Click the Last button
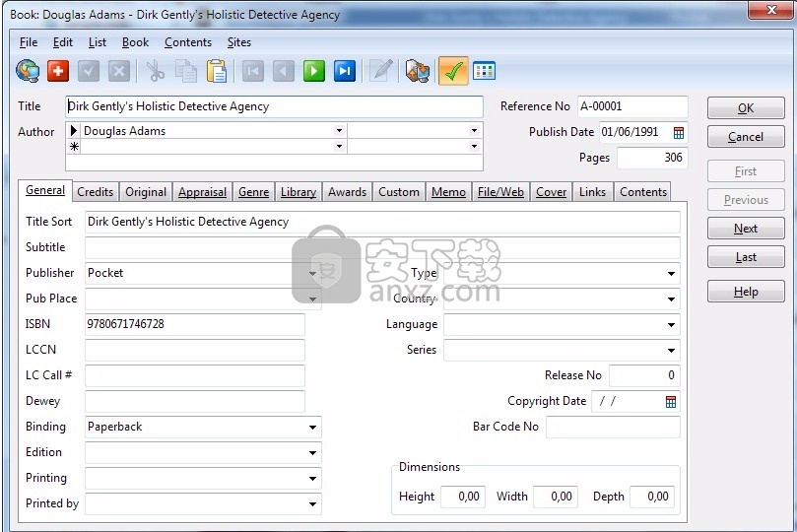797x532 pixels. click(x=746, y=257)
